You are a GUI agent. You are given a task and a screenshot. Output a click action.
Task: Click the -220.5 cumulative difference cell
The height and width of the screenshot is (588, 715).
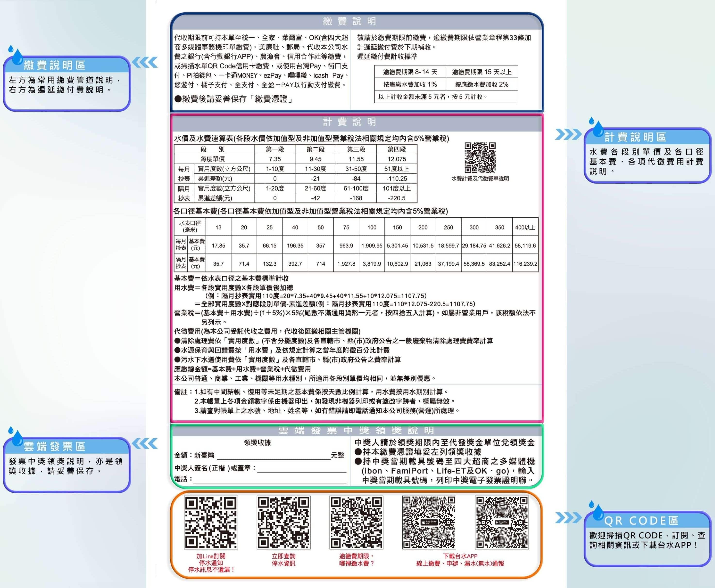click(x=397, y=198)
